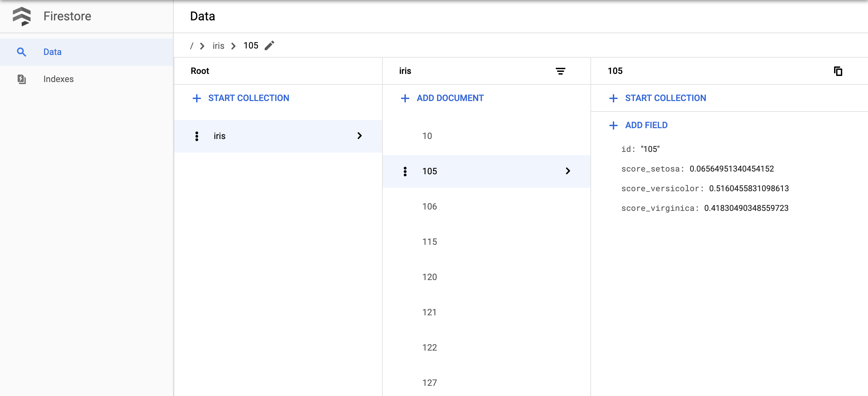Select the Data menu item
Image resolution: width=868 pixels, height=396 pixels.
tap(52, 52)
